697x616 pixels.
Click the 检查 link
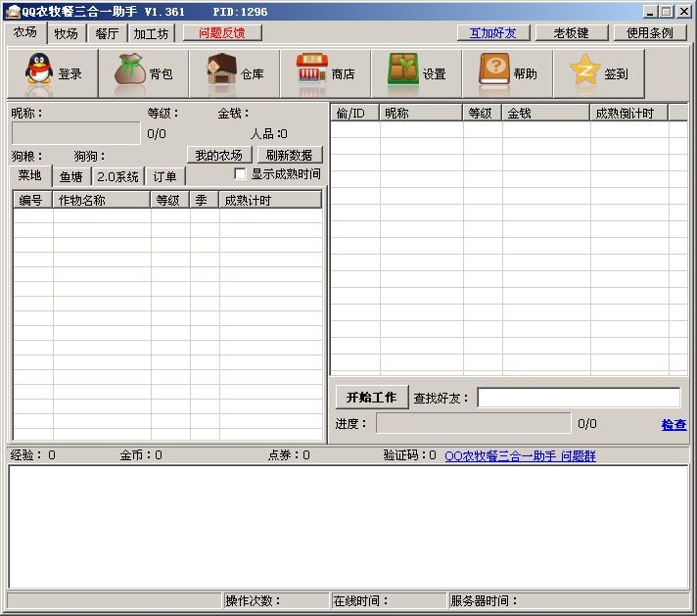pyautogui.click(x=674, y=425)
